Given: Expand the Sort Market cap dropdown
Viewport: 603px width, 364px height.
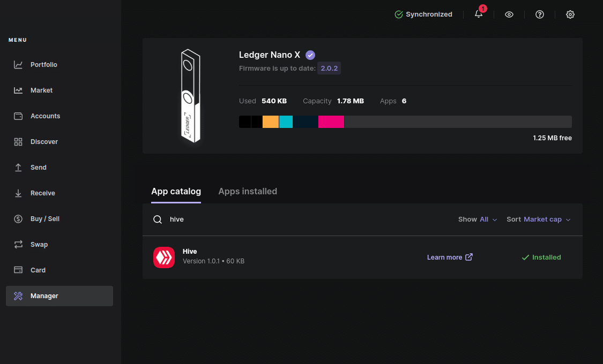Looking at the screenshot, I should coord(538,219).
